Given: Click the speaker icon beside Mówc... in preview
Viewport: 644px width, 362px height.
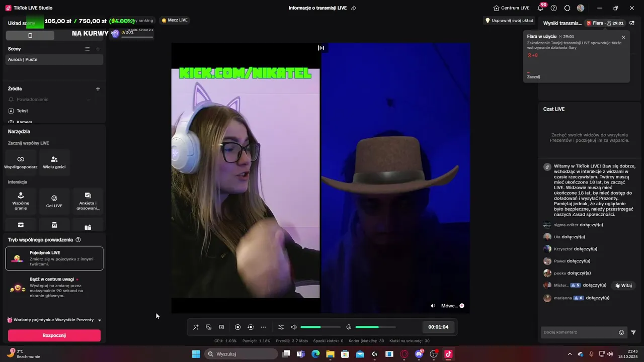Looking at the screenshot, I should [433, 306].
